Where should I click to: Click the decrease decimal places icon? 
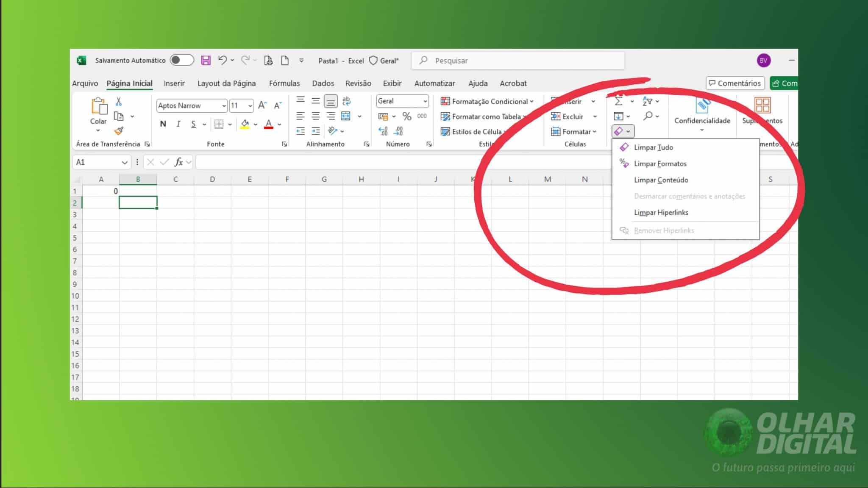pos(398,131)
